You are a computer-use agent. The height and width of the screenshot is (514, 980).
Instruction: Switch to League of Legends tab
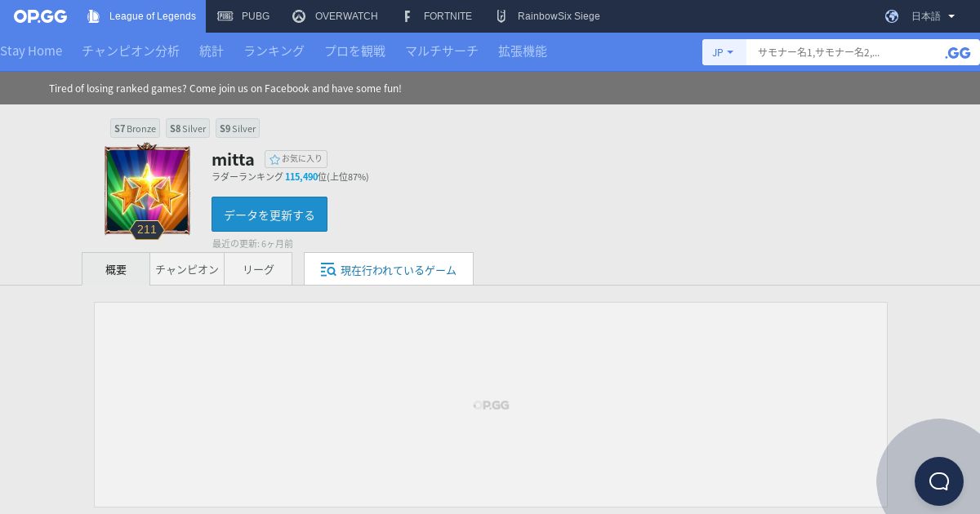point(142,16)
